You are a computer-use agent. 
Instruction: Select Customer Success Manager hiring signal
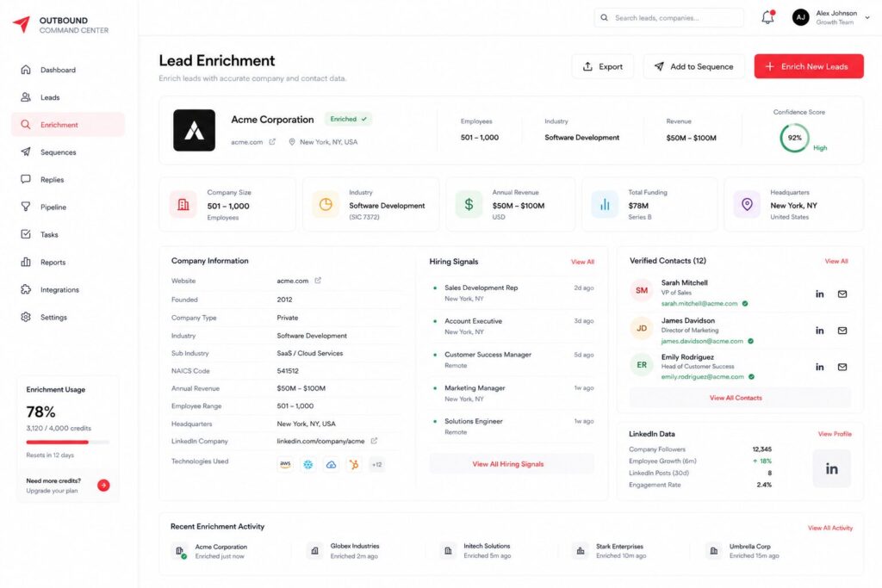[x=512, y=360]
